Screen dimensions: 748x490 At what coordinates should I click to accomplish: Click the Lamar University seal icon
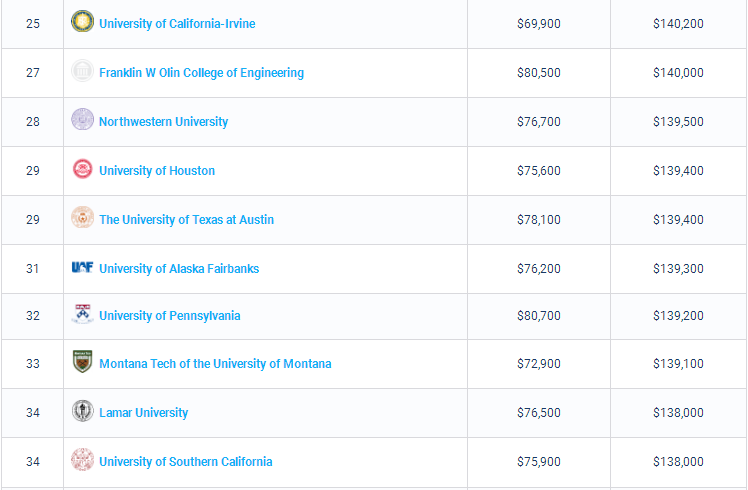(82, 412)
